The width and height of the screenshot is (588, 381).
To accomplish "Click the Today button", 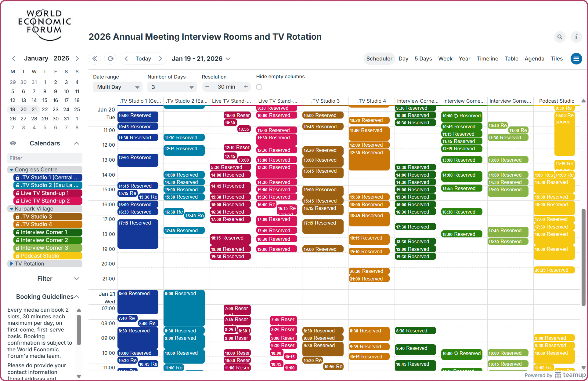I will click(143, 59).
